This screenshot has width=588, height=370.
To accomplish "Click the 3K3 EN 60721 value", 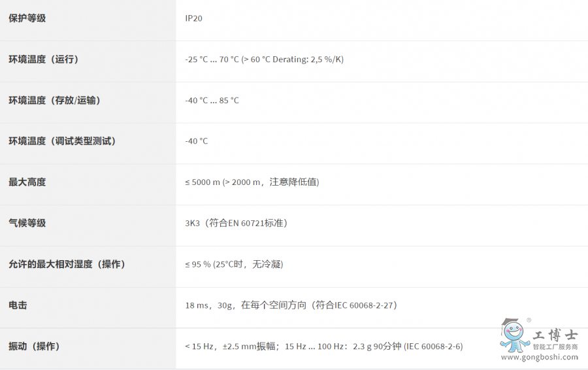I will point(237,224).
